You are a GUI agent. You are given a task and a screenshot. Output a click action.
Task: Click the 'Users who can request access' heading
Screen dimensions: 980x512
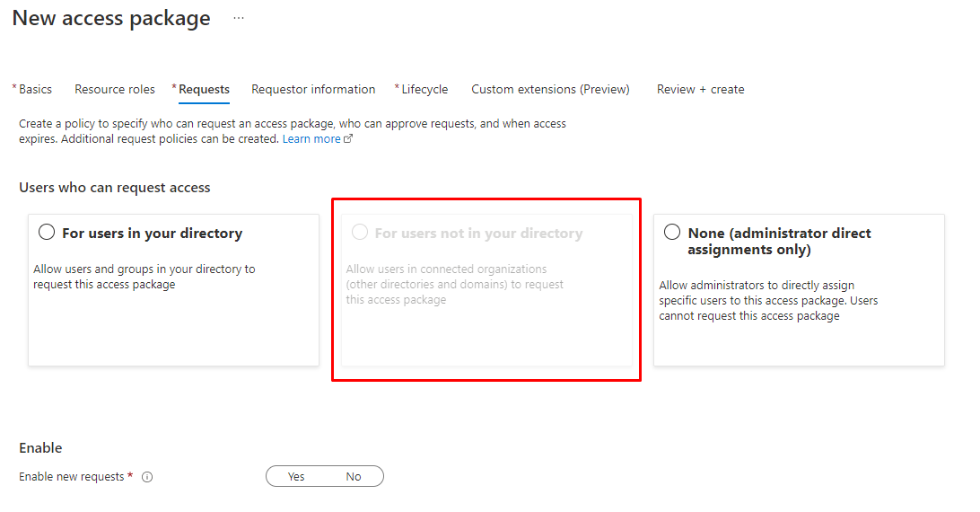click(x=114, y=188)
